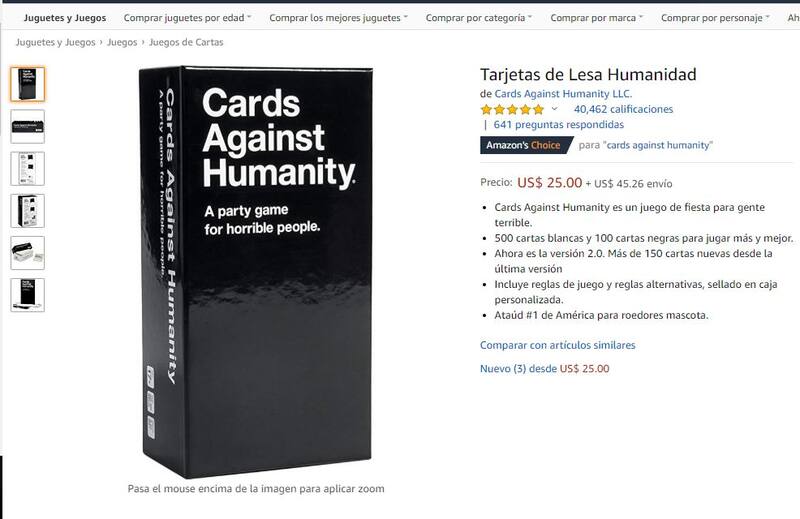Viewport: 800px width, 519px height.
Task: Open Comprar por personaje menu
Action: (x=715, y=18)
